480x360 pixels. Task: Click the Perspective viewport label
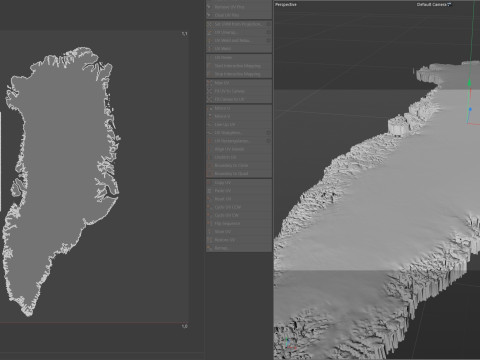point(286,5)
